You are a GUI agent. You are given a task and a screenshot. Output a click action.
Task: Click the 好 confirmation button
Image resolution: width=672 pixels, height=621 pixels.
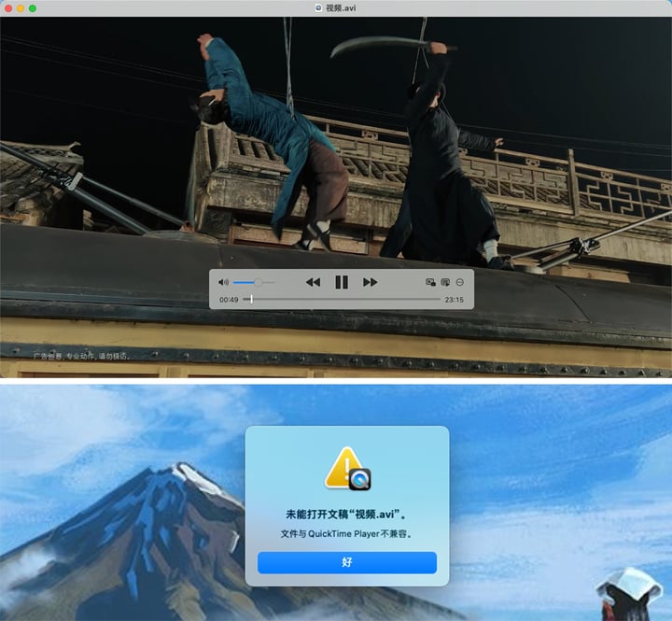click(347, 562)
